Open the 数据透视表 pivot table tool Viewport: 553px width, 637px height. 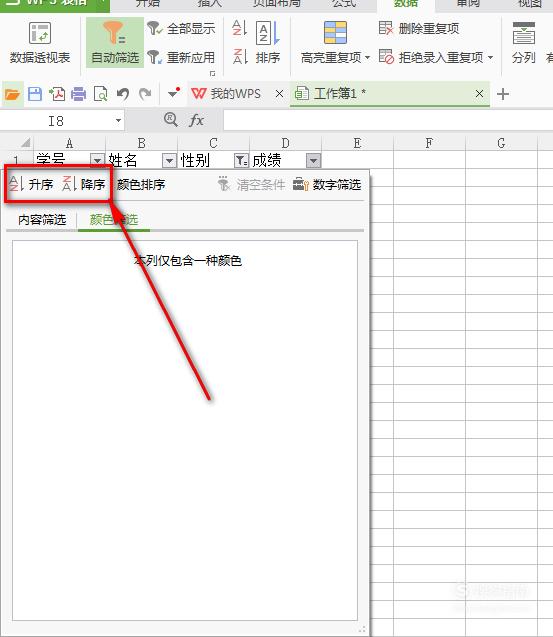pos(40,43)
